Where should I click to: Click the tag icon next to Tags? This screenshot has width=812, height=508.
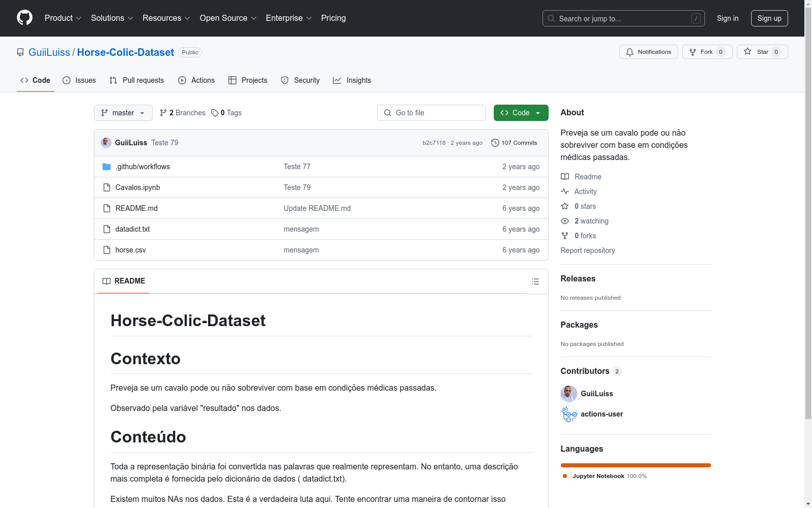[x=215, y=113]
